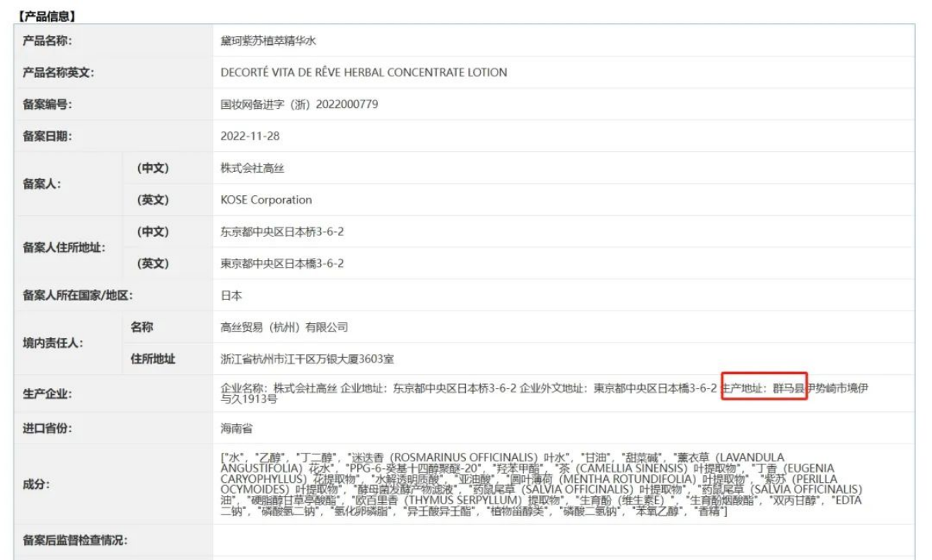Click the product name 黛珂紫苏植萃精华水
Viewport: 932px width, 560px height.
[x=268, y=40]
